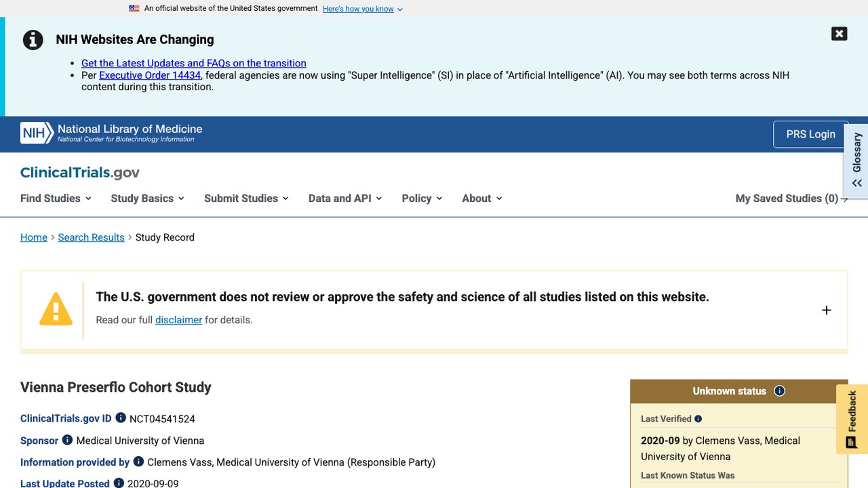Open the Data and API menu
868x488 pixels.
tap(345, 199)
